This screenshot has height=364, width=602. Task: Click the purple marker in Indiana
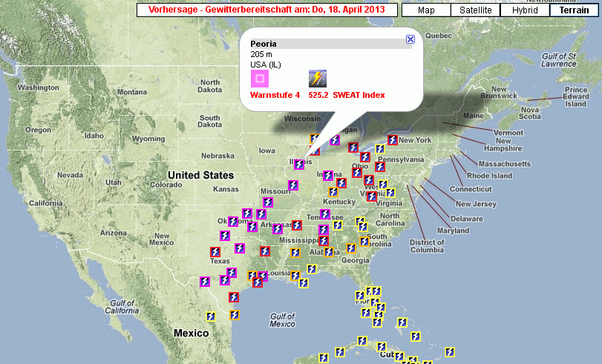(327, 176)
